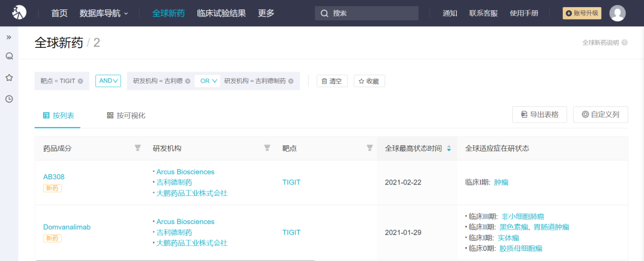This screenshot has height=261, width=644.
Task: Open the Domvanalimab drug link
Action: coord(67,227)
